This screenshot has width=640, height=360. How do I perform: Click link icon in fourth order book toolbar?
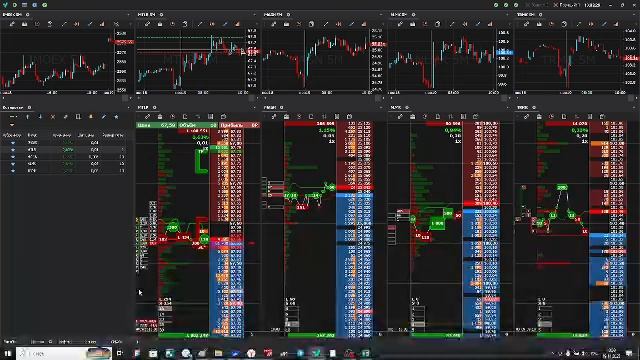coord(400,117)
